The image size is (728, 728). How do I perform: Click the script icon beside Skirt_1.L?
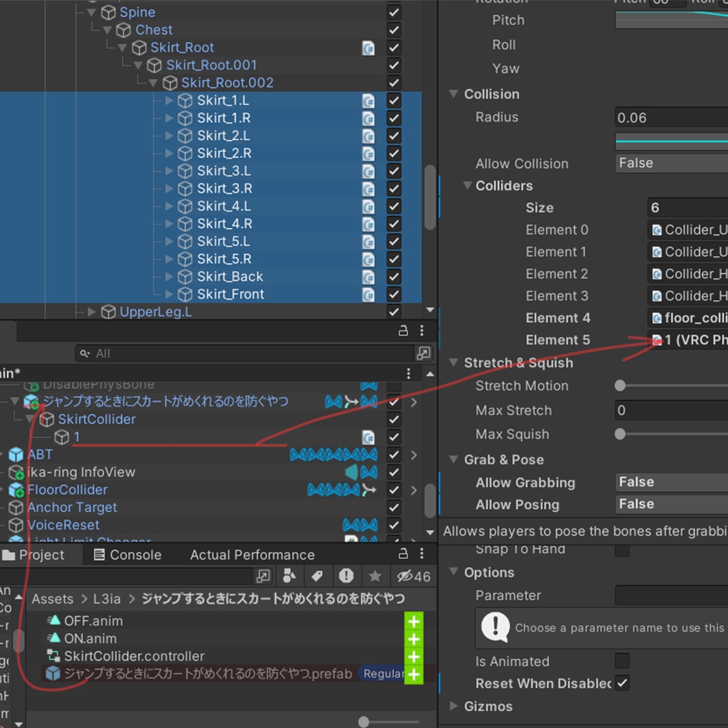pos(368,101)
